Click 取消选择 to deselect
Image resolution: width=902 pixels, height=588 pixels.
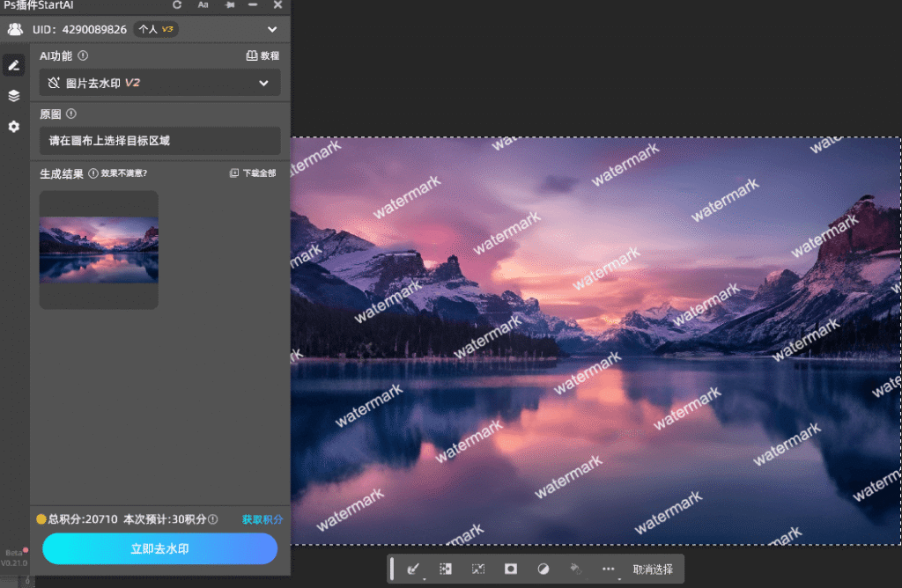653,570
